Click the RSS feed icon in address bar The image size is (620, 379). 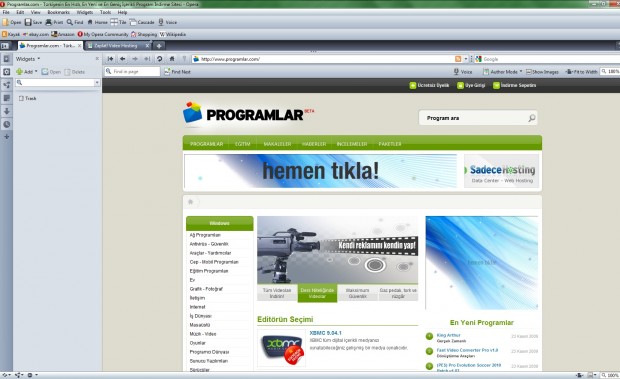[458, 59]
